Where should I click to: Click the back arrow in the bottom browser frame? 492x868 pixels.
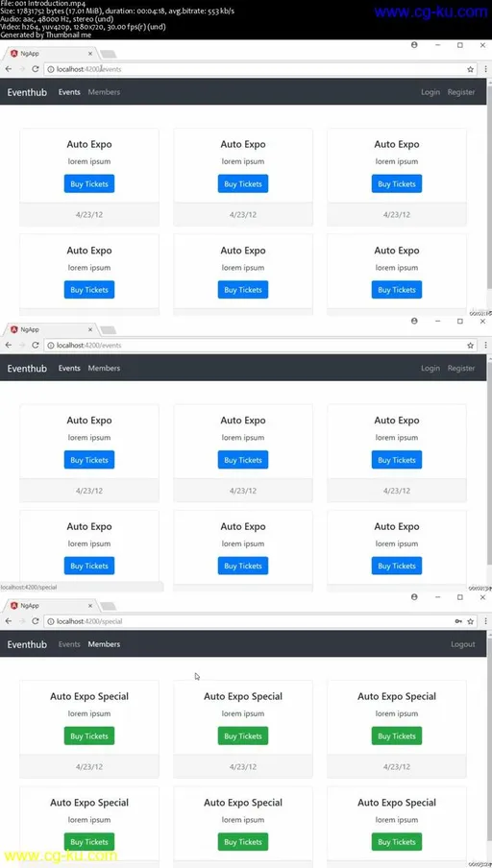tap(9, 621)
